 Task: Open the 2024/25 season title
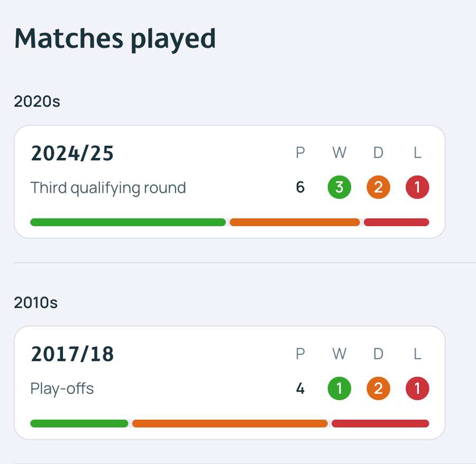[x=72, y=153]
